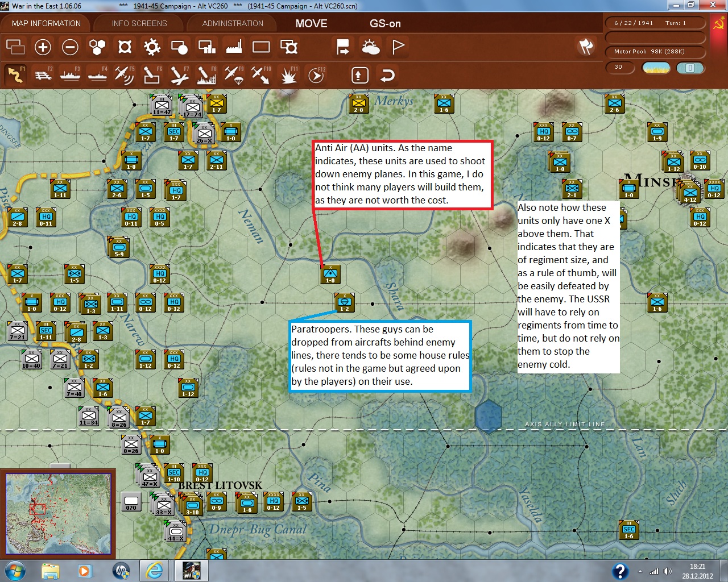The width and height of the screenshot is (728, 582).
Task: Click the wheat field ground condition indicator
Action: (656, 68)
